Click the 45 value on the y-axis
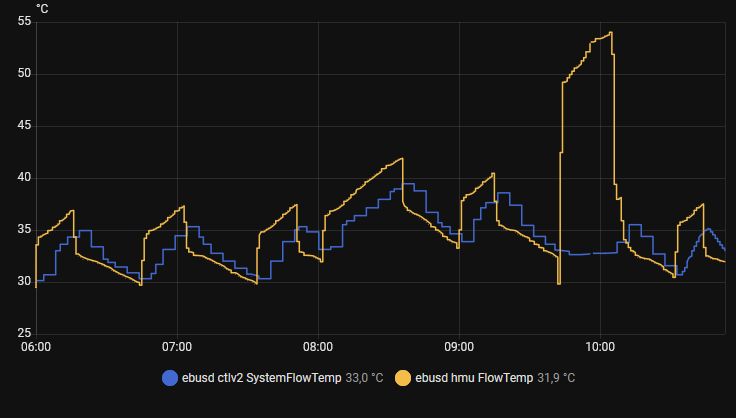 24,126
